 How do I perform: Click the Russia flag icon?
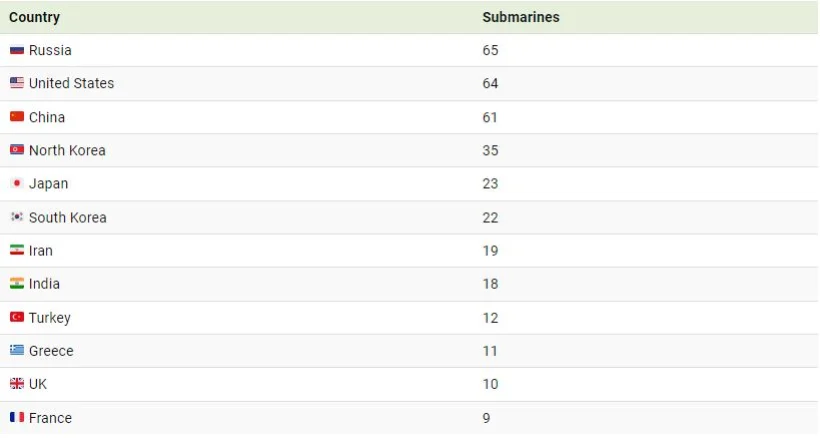coord(17,50)
